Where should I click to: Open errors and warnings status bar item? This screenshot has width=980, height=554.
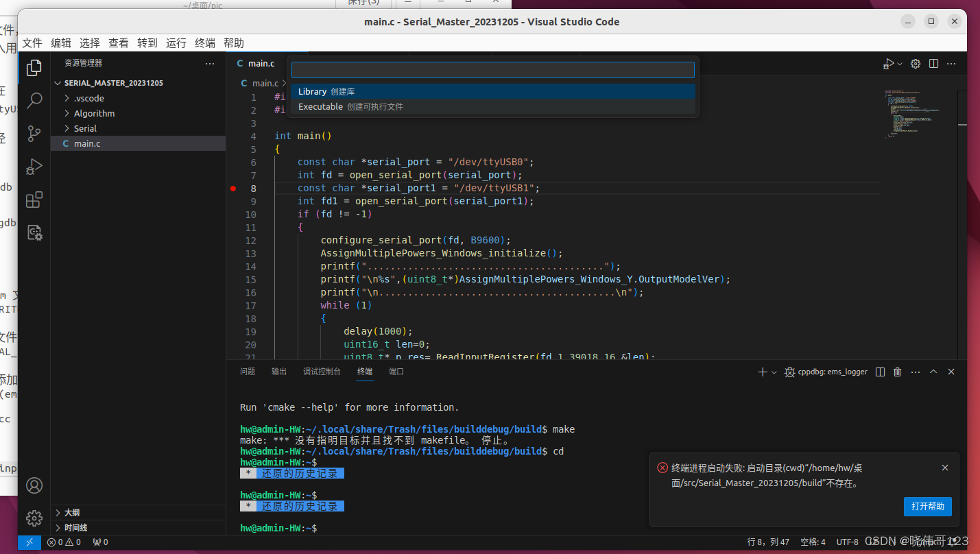pyautogui.click(x=64, y=542)
